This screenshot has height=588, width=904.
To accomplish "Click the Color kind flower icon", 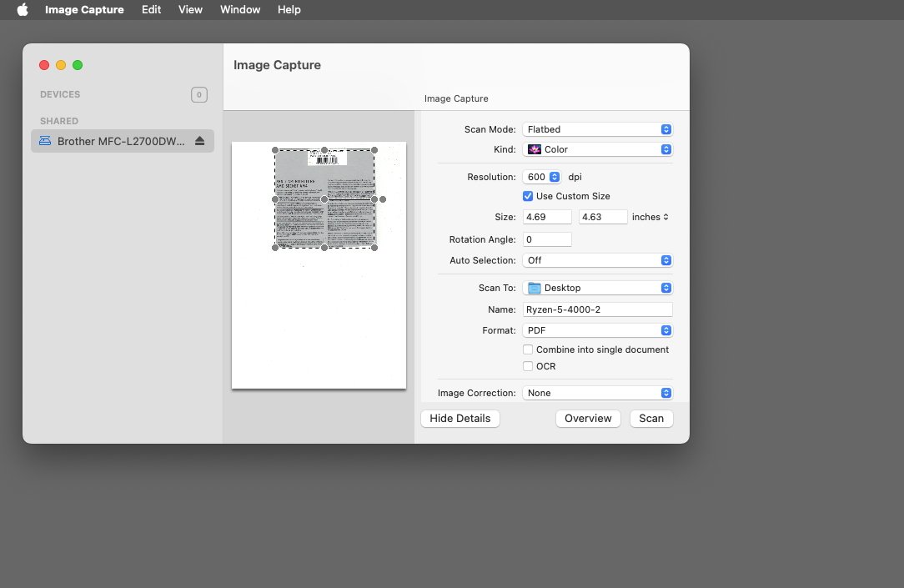I will (x=535, y=149).
